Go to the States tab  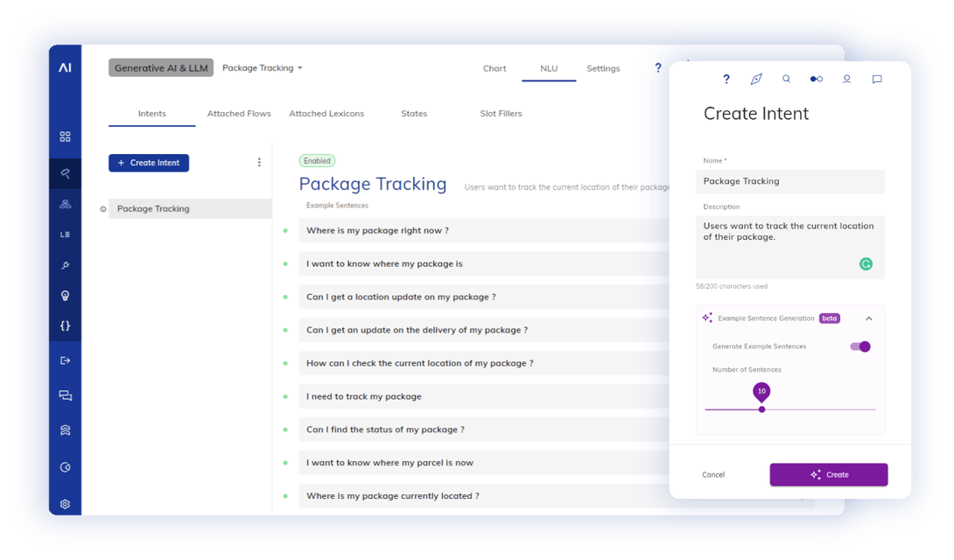click(414, 114)
